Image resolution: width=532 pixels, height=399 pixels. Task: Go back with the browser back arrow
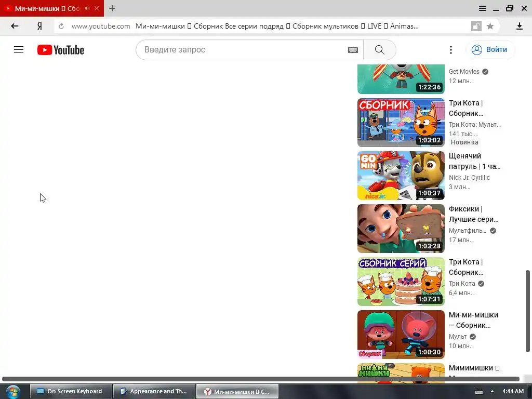tap(14, 26)
